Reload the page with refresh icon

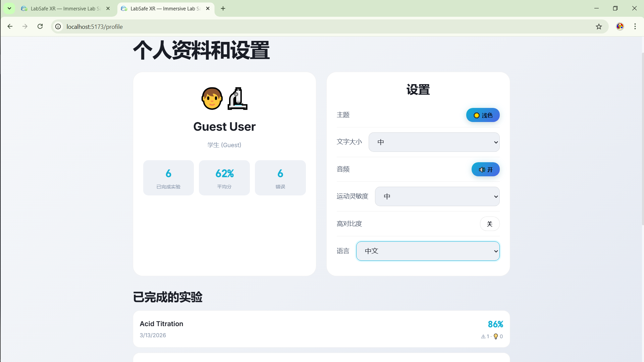pos(40,26)
